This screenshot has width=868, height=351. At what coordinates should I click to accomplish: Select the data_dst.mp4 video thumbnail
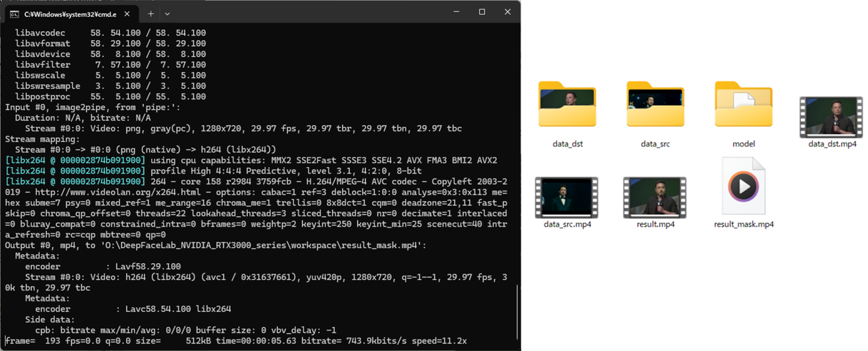(x=831, y=117)
